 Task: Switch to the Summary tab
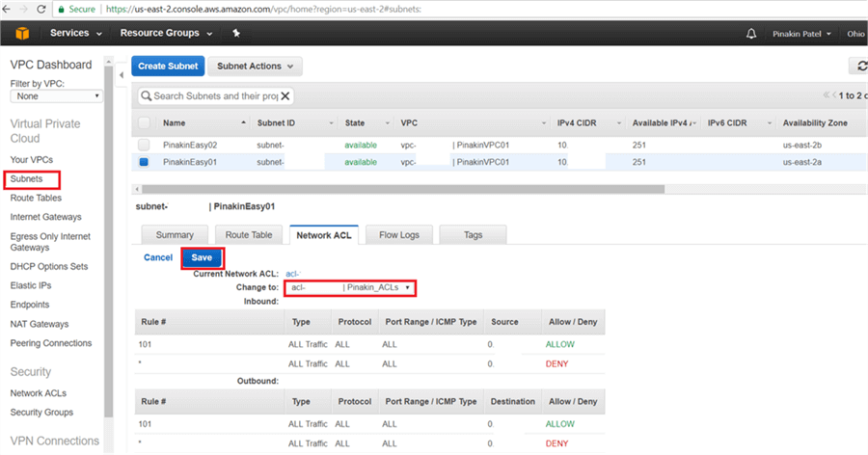pyautogui.click(x=175, y=234)
